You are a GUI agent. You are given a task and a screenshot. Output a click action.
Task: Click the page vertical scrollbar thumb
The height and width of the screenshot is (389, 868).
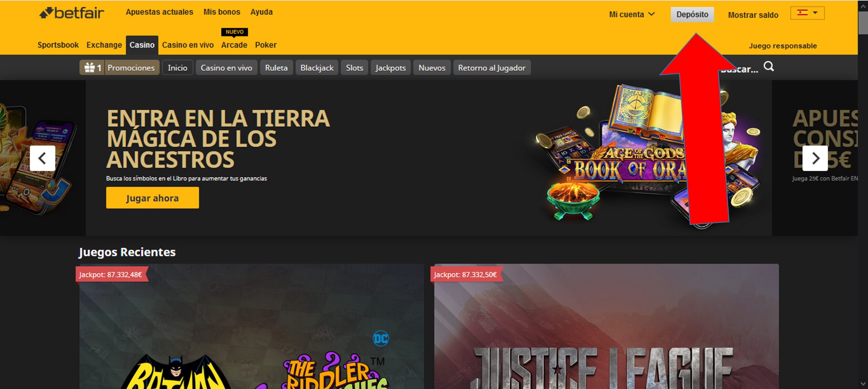(x=863, y=23)
